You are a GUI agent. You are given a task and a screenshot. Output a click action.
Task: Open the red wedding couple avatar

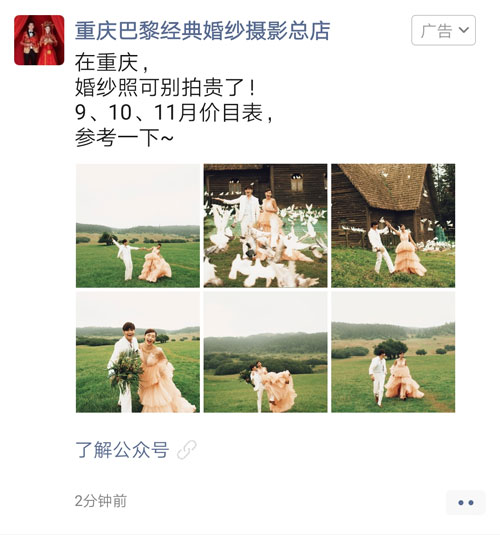(39, 40)
